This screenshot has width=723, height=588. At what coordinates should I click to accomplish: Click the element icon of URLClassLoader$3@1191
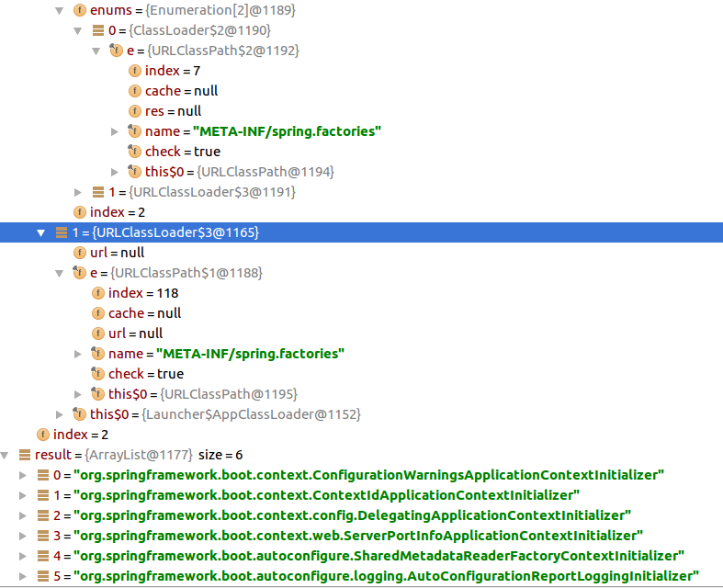(98, 192)
